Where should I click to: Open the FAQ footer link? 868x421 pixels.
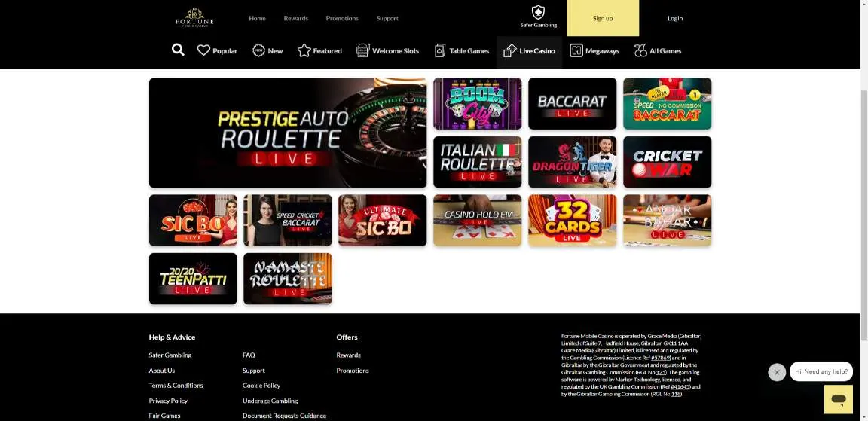(x=249, y=355)
